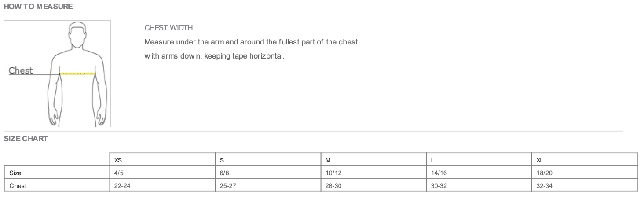Click the CHEST WIDTH title text
644x203 pixels.
168,28
